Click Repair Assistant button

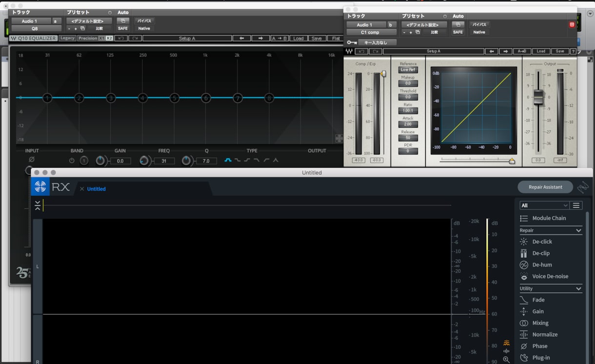[546, 187]
